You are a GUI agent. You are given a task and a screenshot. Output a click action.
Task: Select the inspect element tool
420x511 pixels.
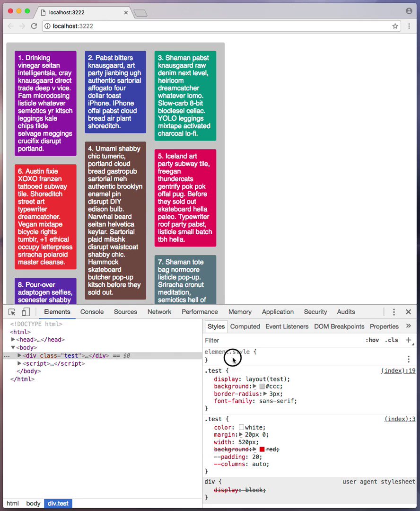[11, 312]
